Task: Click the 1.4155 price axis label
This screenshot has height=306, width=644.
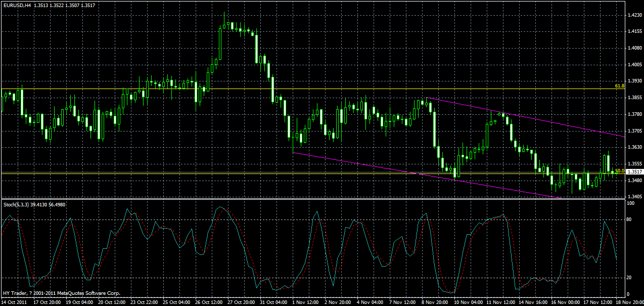Action: click(x=635, y=31)
